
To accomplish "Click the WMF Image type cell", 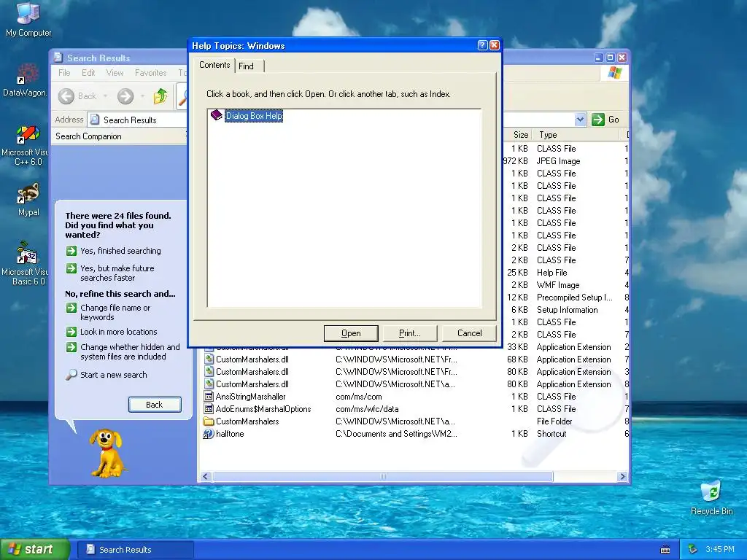I will 558,285.
